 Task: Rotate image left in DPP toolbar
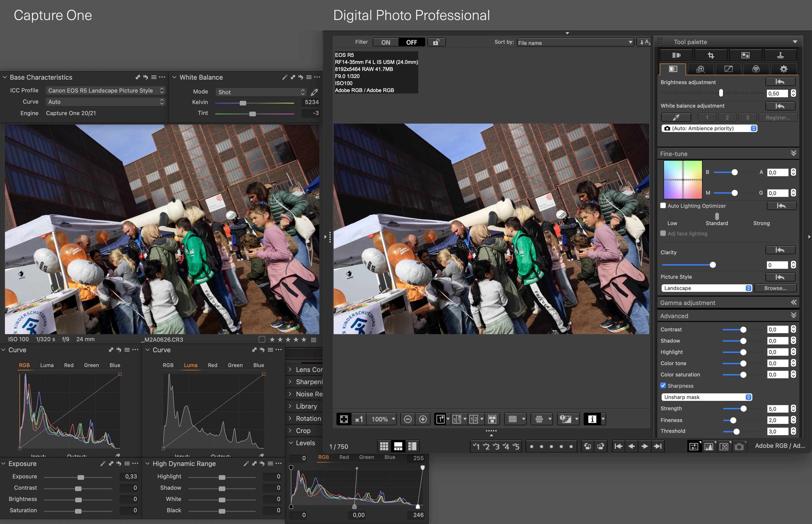tap(587, 446)
